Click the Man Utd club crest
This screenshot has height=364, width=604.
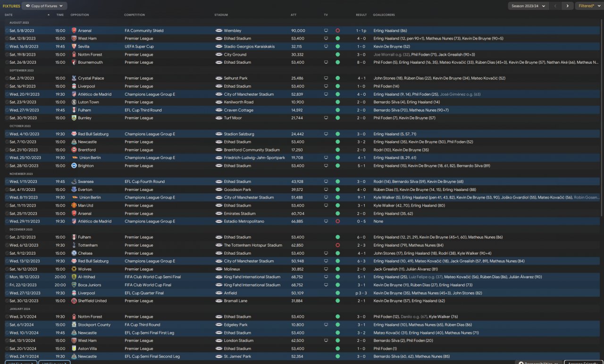[x=74, y=206]
